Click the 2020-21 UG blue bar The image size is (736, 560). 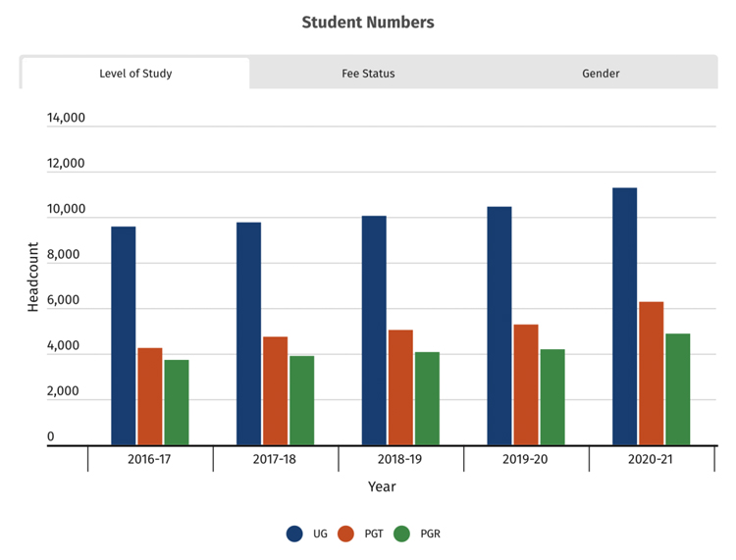(625, 316)
